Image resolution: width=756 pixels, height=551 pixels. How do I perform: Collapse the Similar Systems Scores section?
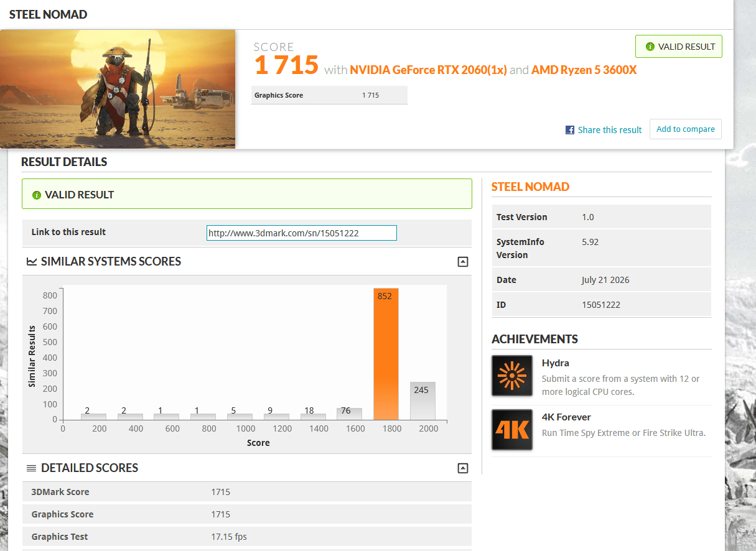pos(462,262)
